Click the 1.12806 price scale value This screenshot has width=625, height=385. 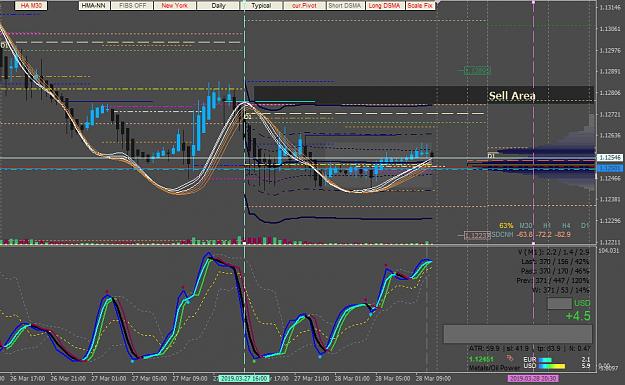610,93
